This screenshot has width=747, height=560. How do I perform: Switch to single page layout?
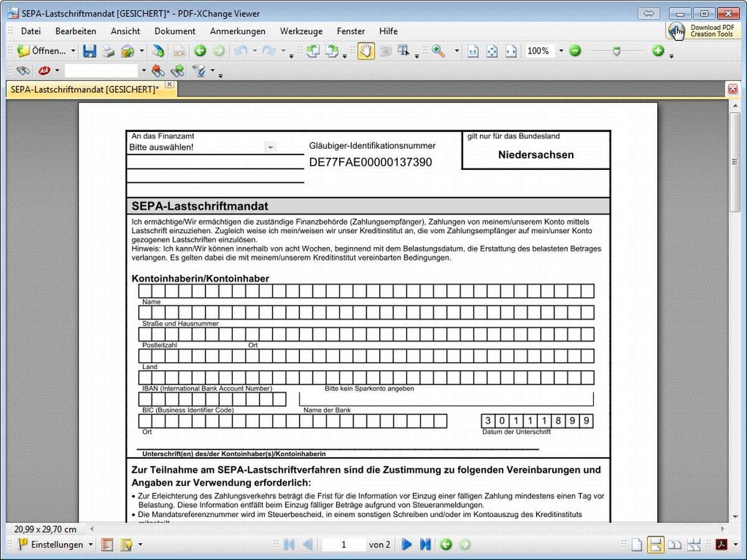point(636,544)
